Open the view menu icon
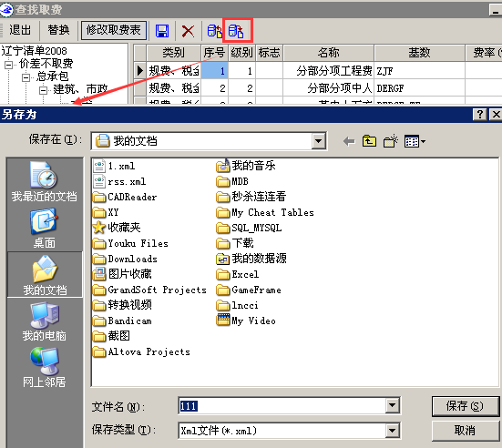The height and width of the screenshot is (448, 502). [x=415, y=141]
